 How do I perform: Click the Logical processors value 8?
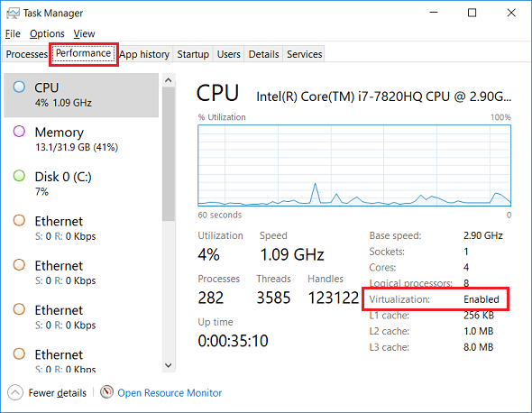tap(466, 283)
